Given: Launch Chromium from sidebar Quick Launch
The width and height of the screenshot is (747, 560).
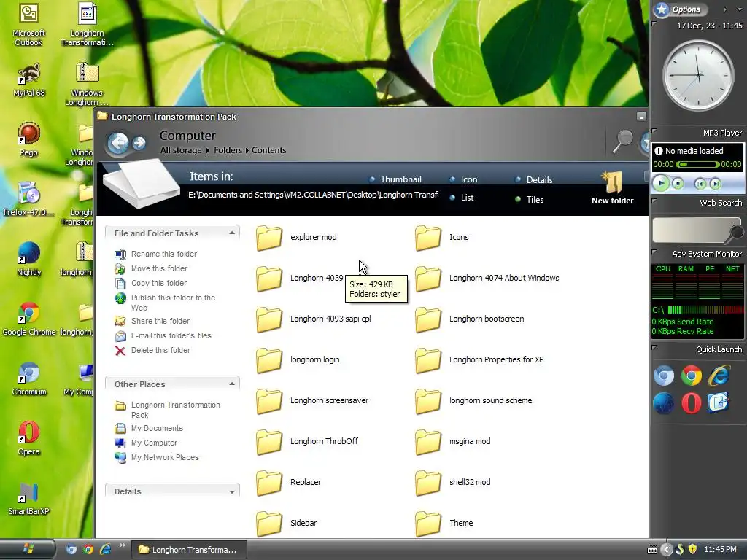Looking at the screenshot, I should pyautogui.click(x=664, y=376).
